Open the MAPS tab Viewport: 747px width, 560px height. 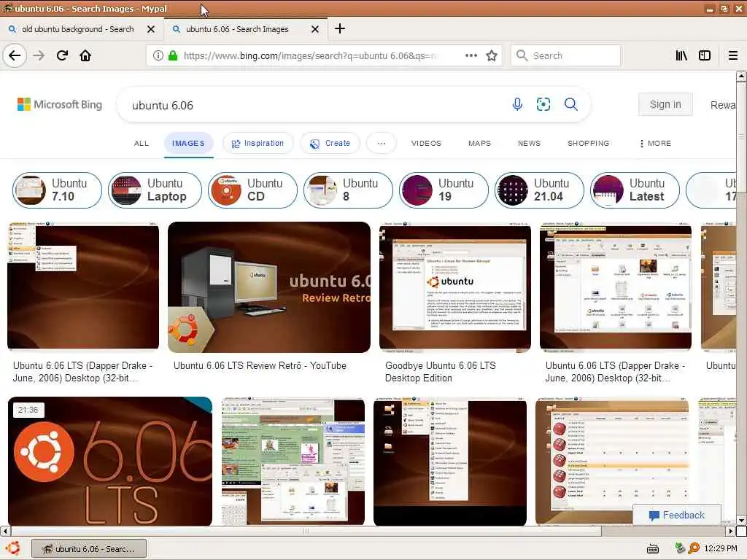[479, 144]
